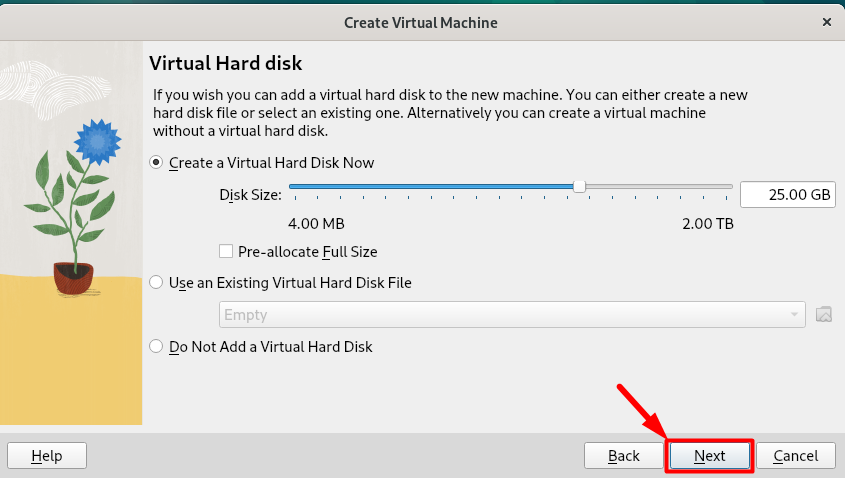Click the 4.00 MB minimum size label
Image resolution: width=845 pixels, height=478 pixels.
(x=316, y=224)
